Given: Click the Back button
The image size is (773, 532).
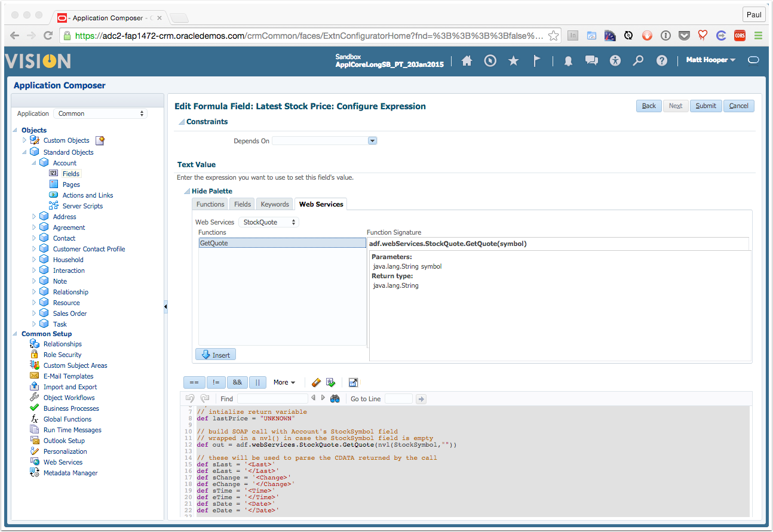Looking at the screenshot, I should (x=649, y=106).
